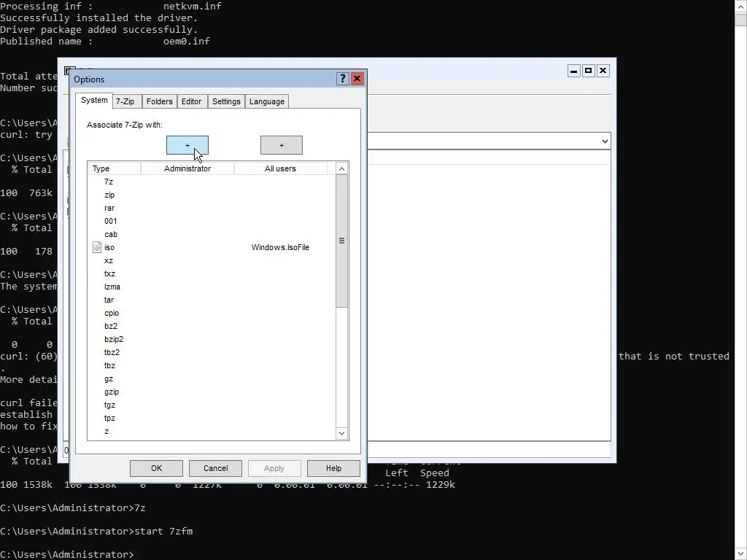Open the Settings tab
Screen dimensions: 747x560
pos(226,101)
